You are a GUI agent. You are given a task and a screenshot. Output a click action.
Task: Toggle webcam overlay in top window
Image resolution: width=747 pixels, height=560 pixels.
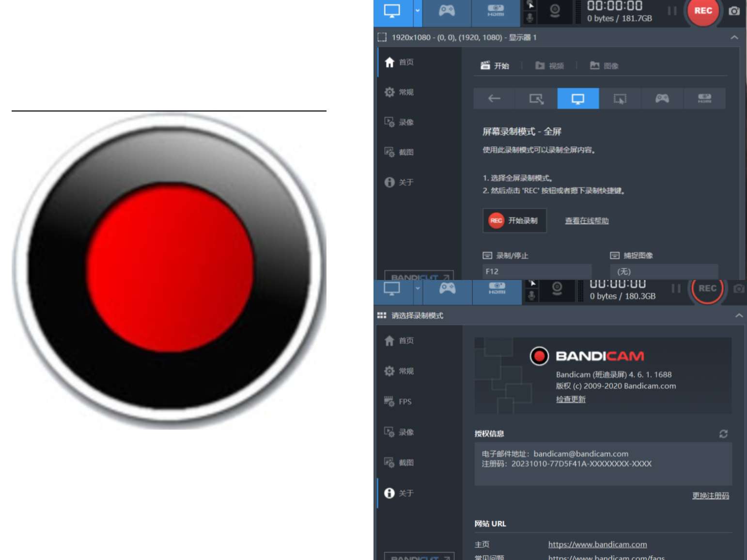[x=555, y=11]
